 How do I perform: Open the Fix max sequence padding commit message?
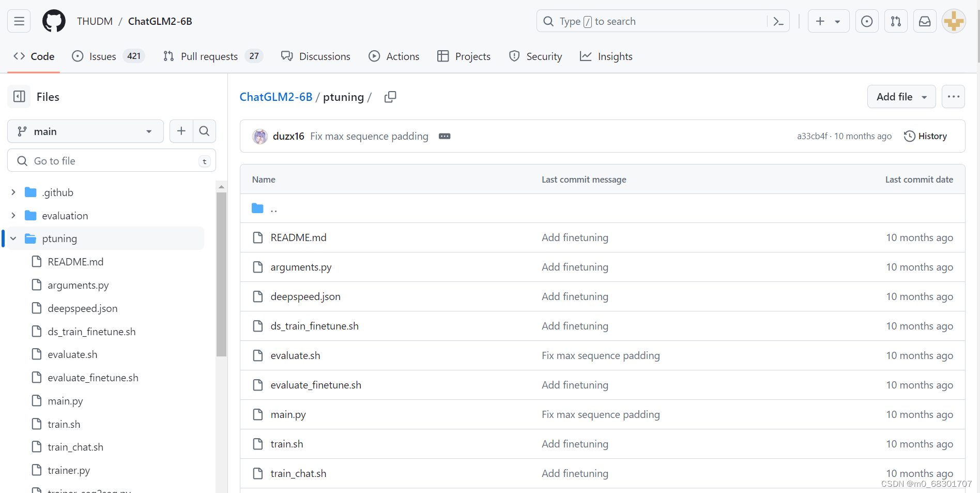click(x=369, y=136)
